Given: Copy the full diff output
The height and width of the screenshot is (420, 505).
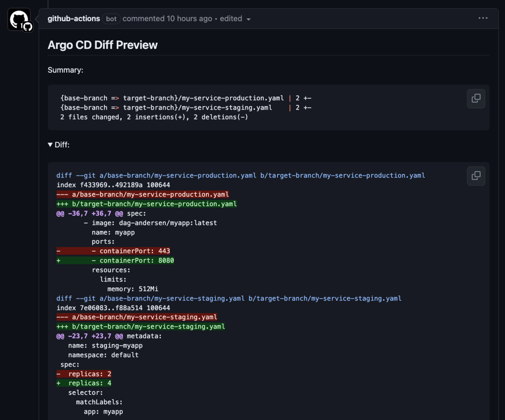Looking at the screenshot, I should point(476,176).
